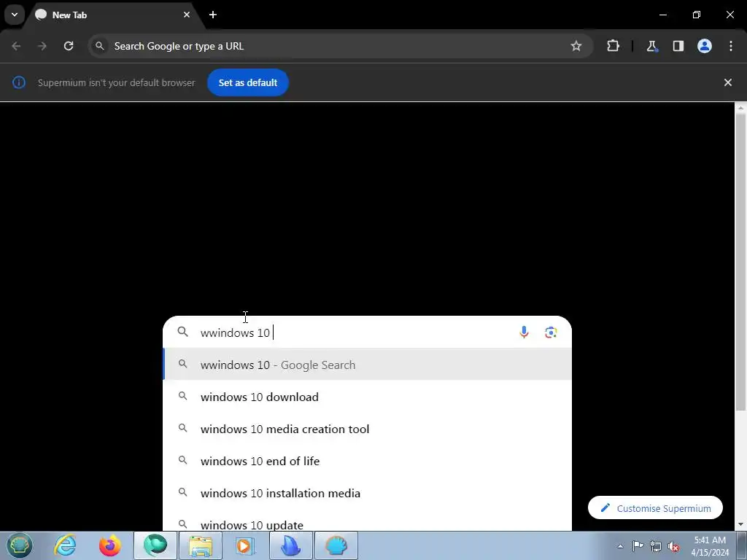
Task: Open the three-dot browser menu
Action: pyautogui.click(x=730, y=46)
